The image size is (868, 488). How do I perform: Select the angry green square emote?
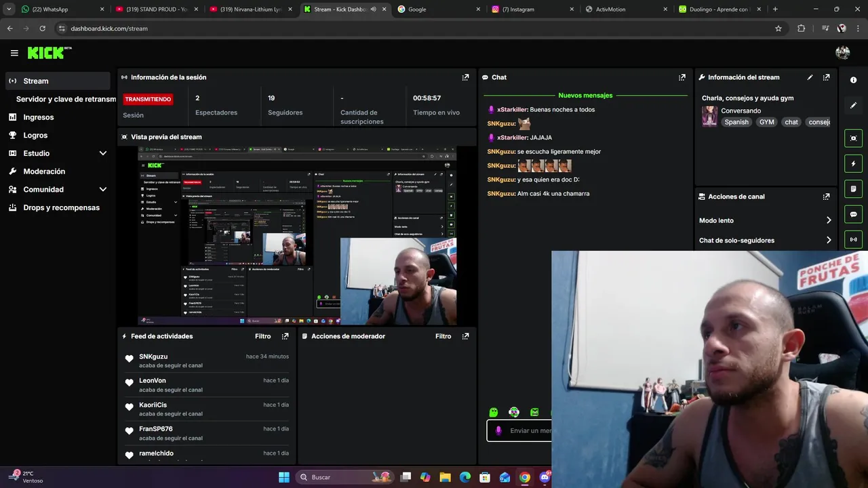534,412
